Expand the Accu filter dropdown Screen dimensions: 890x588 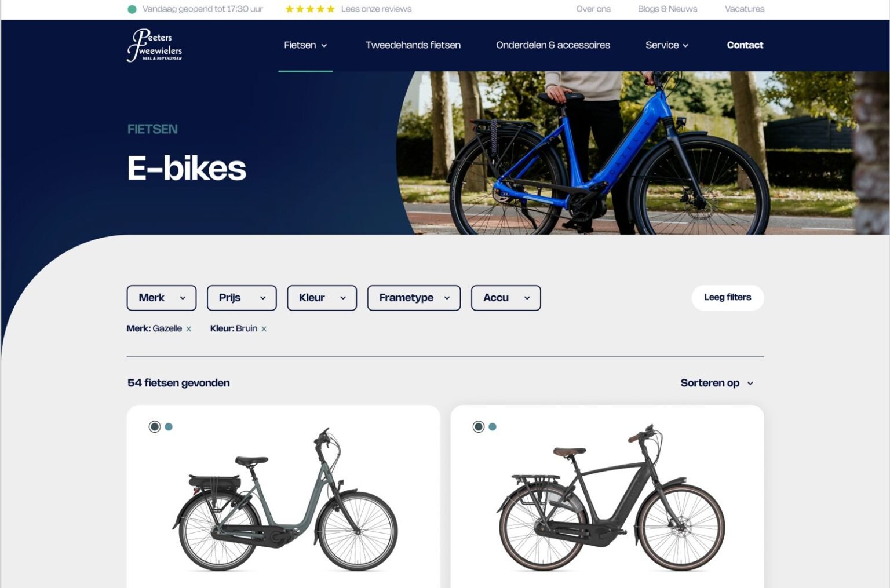point(506,298)
